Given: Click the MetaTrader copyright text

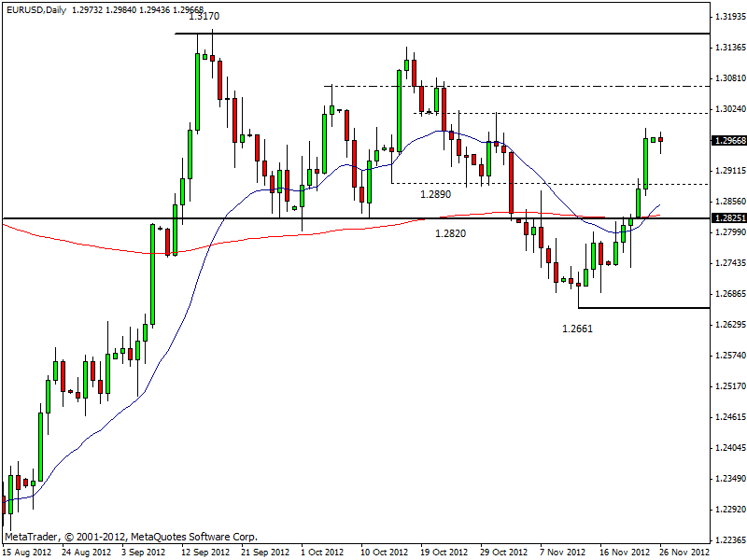Looking at the screenshot, I should (x=131, y=537).
